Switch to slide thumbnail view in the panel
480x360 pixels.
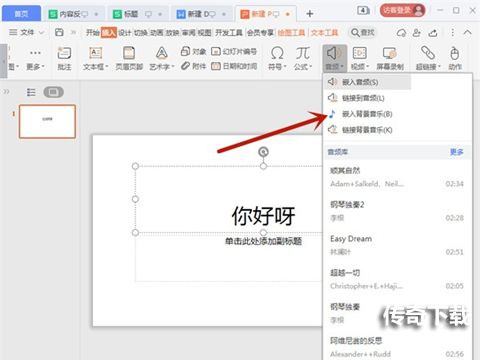[x=53, y=92]
